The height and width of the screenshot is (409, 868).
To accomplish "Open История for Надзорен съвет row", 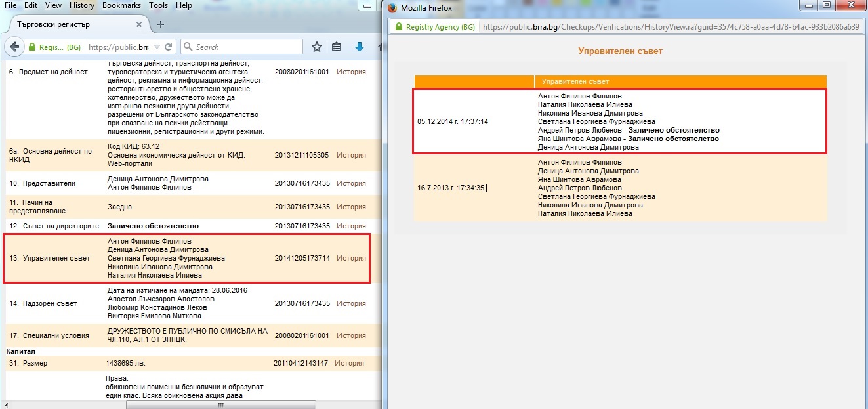I will (351, 303).
